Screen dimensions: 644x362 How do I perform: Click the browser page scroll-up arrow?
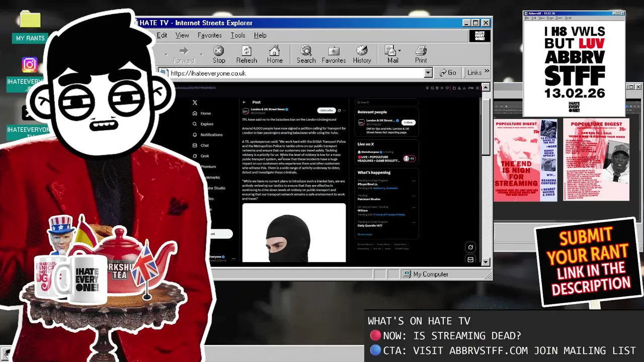[x=486, y=87]
